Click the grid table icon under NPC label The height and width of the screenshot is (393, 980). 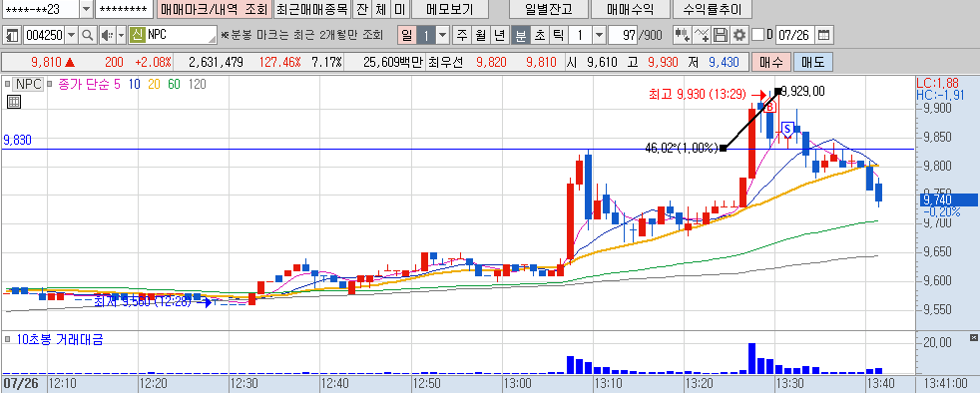point(13,102)
